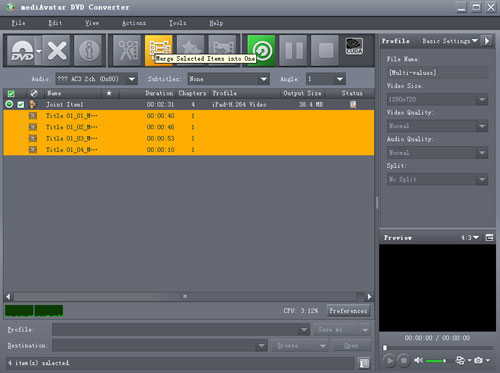Sort by the Duration column header
This screenshot has width=500, height=373.
[159, 93]
